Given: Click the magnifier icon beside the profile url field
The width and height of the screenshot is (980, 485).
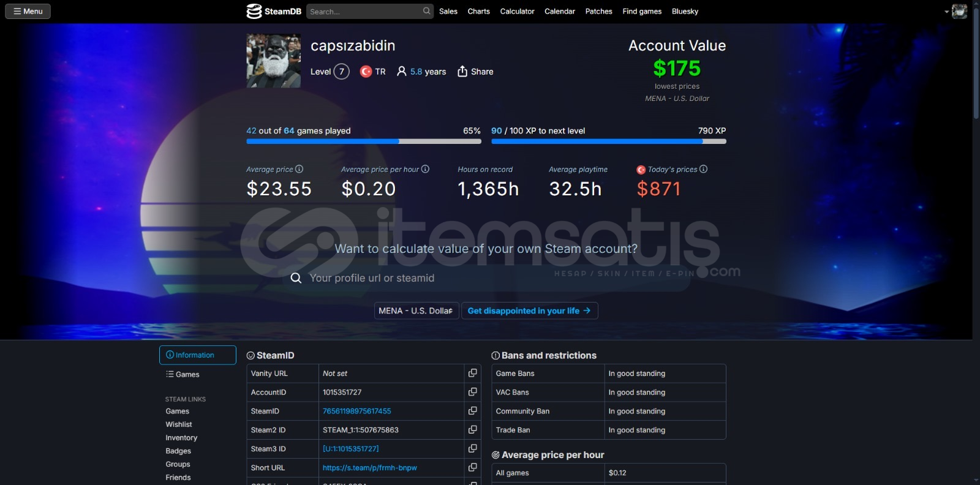Looking at the screenshot, I should pos(296,278).
